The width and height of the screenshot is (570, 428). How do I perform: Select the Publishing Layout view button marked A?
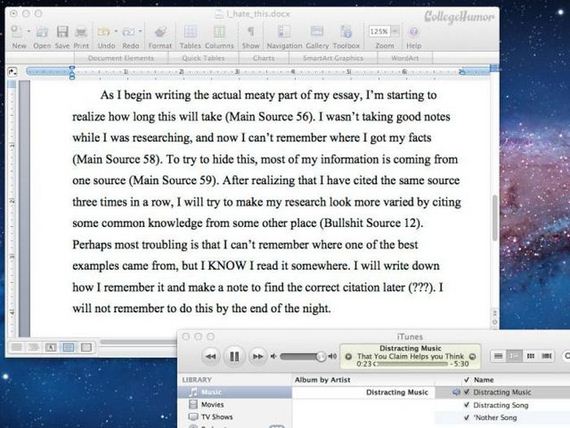(x=51, y=347)
